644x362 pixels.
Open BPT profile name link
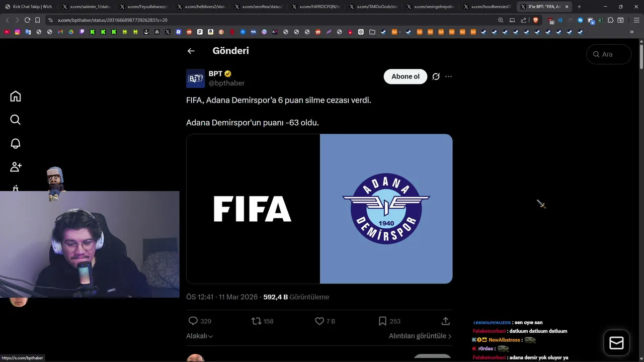tap(215, 73)
